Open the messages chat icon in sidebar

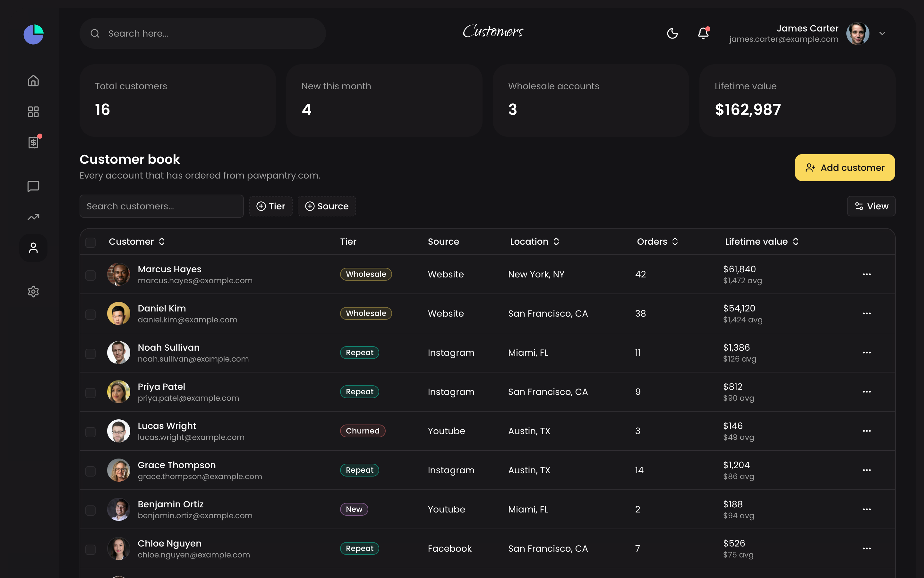tap(33, 186)
